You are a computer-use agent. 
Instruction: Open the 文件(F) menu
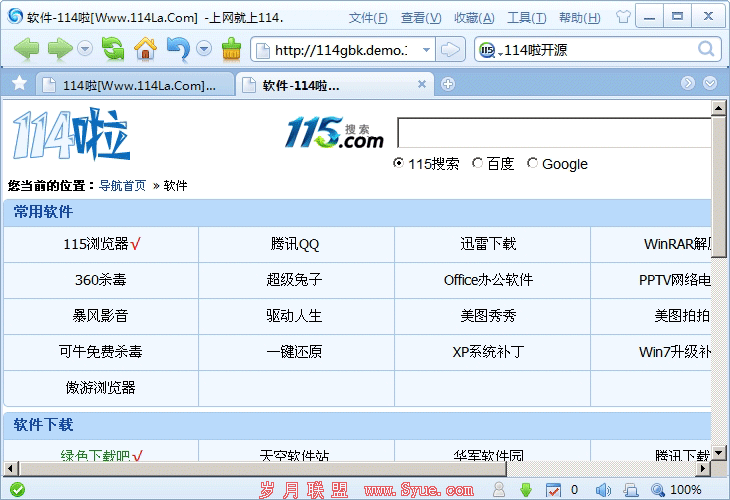[x=368, y=18]
